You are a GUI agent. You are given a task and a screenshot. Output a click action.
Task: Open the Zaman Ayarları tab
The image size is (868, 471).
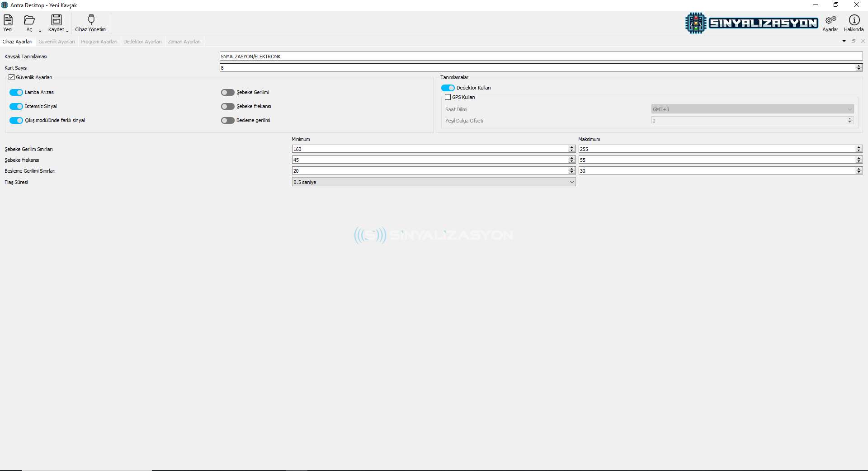[184, 42]
